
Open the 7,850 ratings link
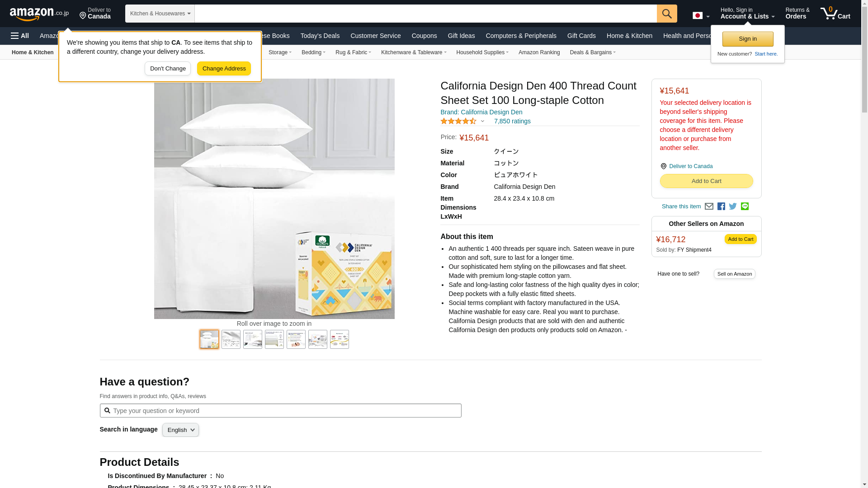point(512,121)
